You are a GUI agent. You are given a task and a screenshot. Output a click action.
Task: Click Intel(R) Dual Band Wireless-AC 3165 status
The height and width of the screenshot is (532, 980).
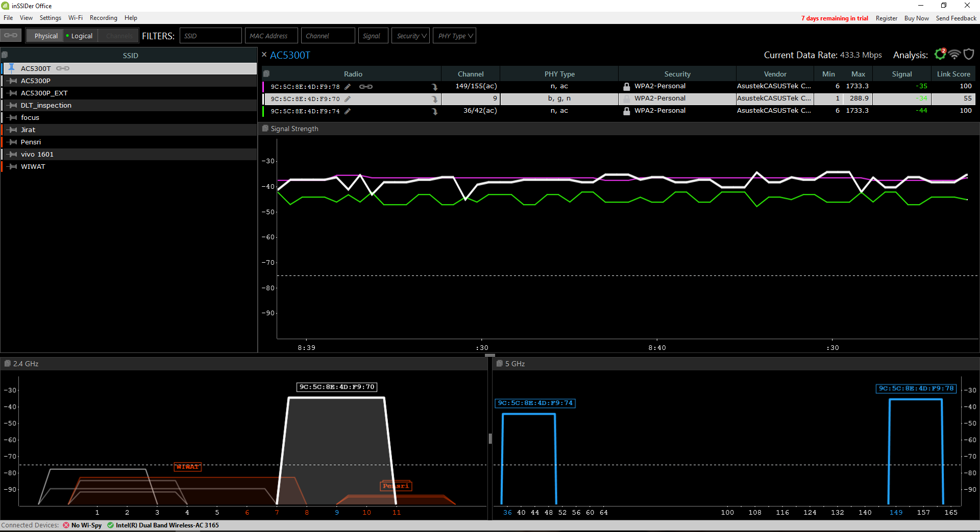[x=163, y=525]
